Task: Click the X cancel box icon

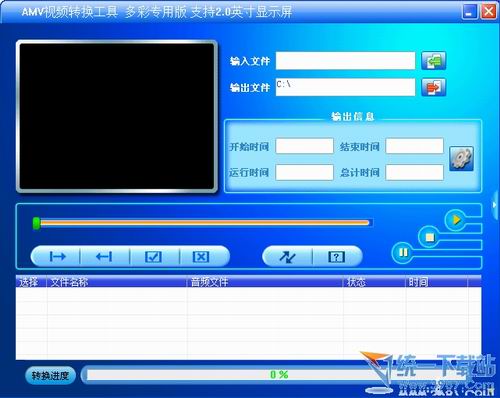Action: click(x=201, y=257)
